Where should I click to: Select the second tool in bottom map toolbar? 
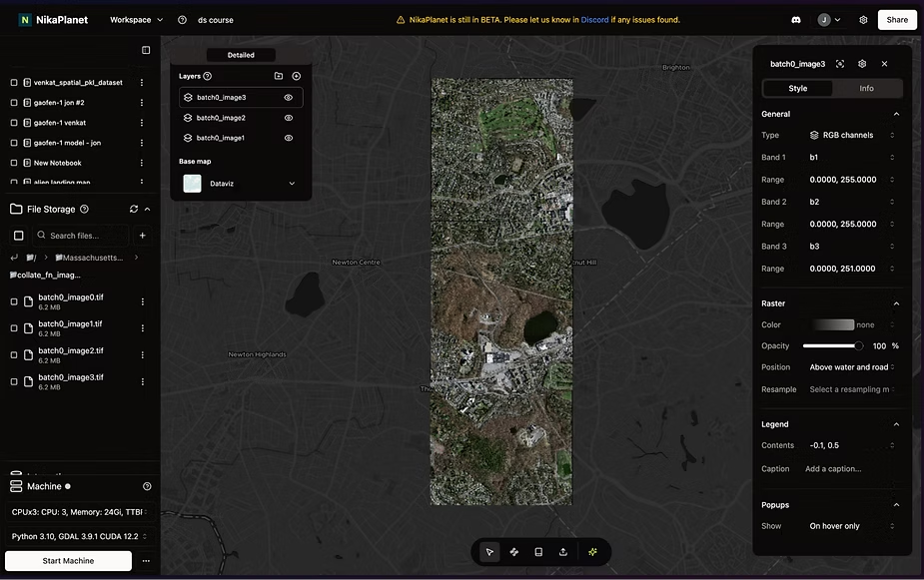[513, 552]
